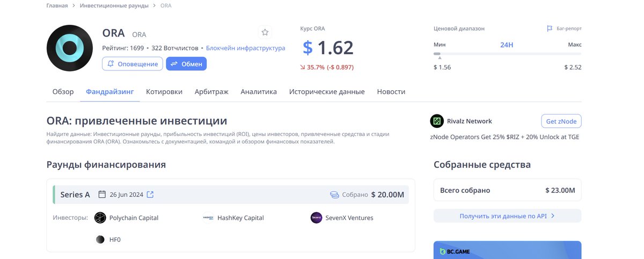
Task: Go to the Аналитика tab
Action: click(259, 92)
